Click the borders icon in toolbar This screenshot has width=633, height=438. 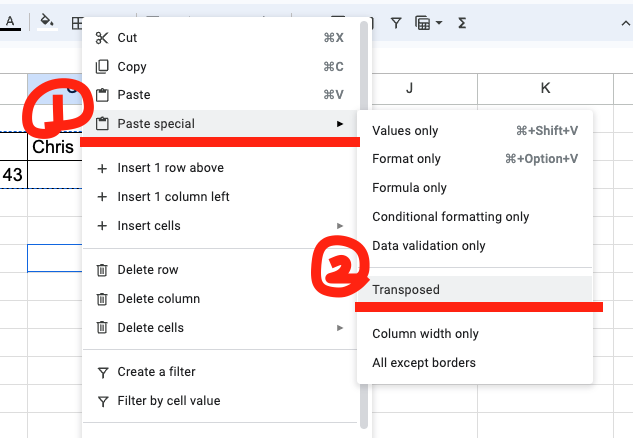(77, 23)
